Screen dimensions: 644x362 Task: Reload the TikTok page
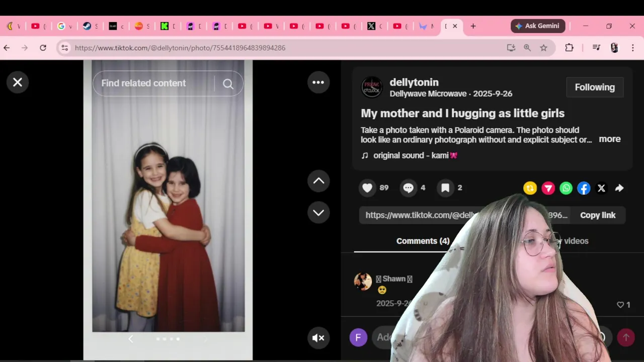[43, 48]
